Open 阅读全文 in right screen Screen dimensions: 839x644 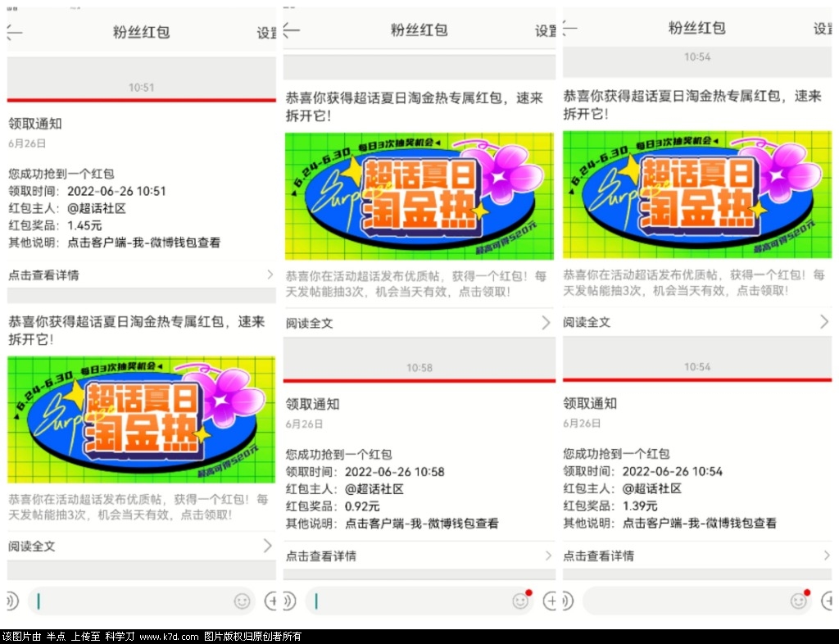[x=697, y=321]
